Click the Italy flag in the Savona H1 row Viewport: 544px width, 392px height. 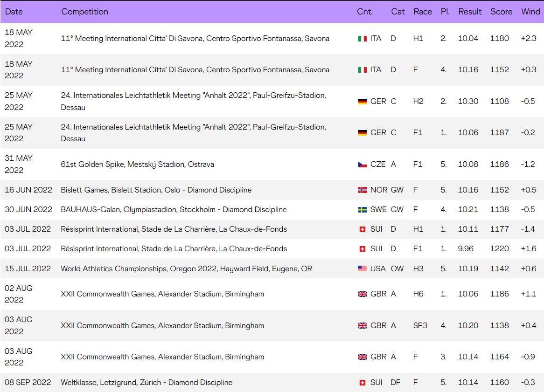[362, 39]
